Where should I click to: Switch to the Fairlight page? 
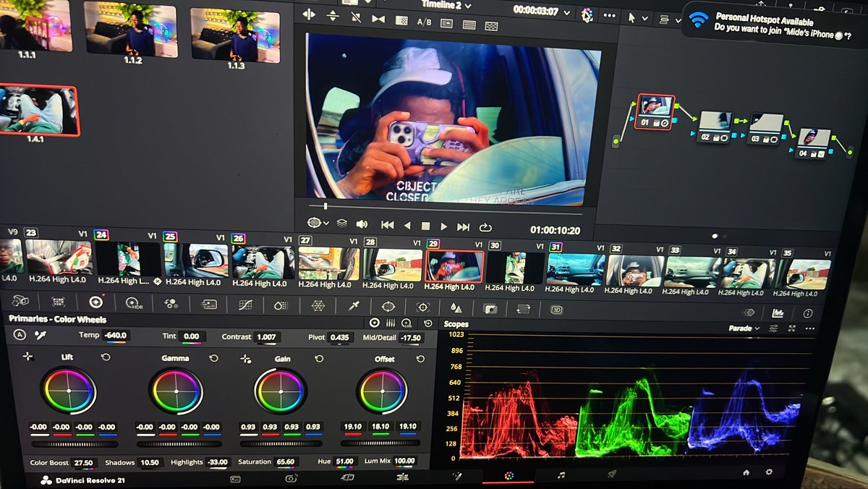(x=561, y=475)
